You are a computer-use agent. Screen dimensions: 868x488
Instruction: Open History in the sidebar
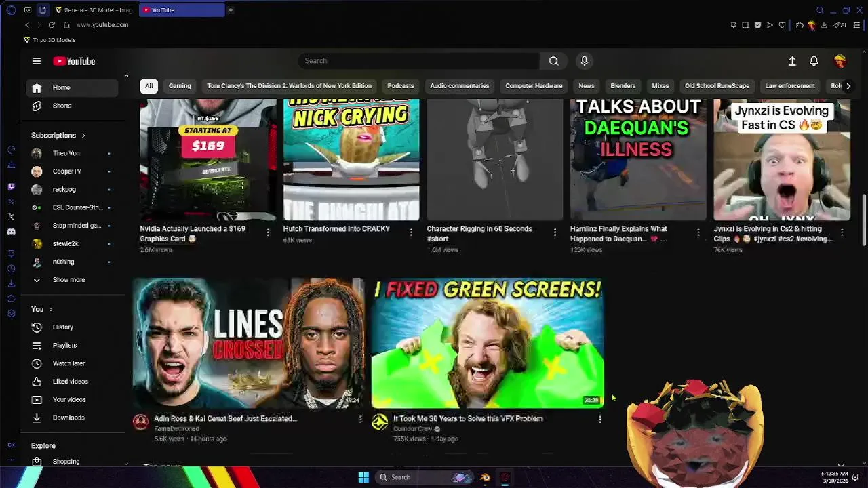pos(73,327)
